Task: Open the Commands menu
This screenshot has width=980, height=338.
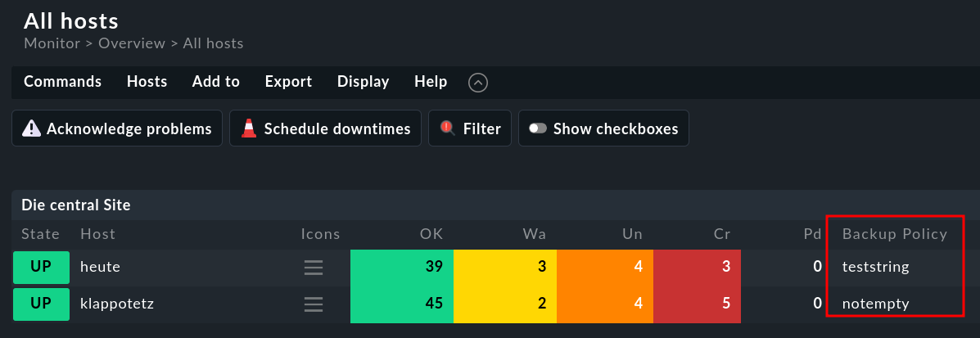Action: coord(62,82)
